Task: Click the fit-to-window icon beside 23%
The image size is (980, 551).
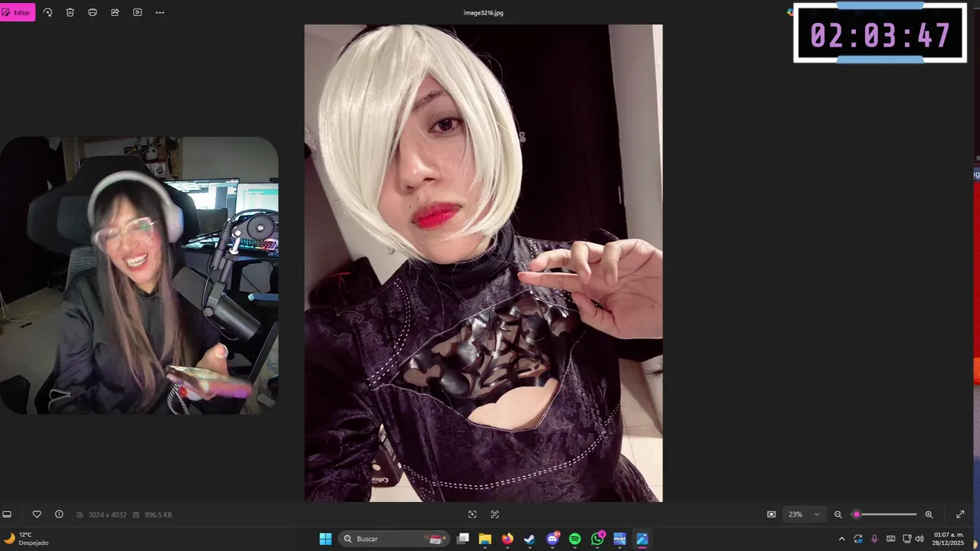Action: [x=771, y=514]
